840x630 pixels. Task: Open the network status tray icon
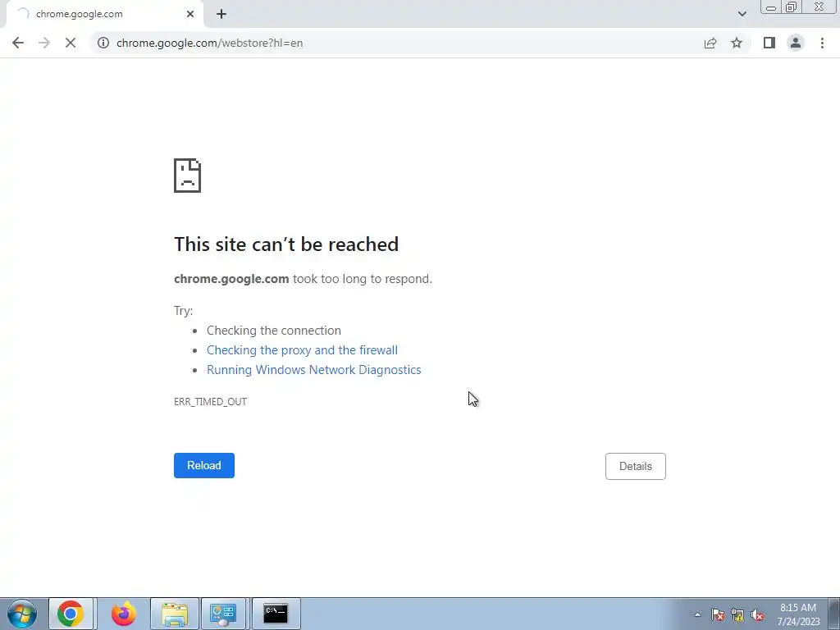737,614
